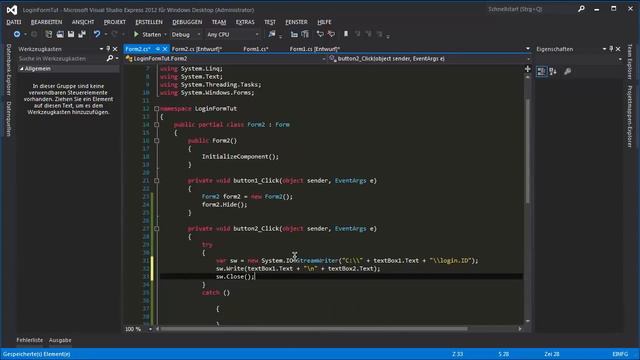Click the Suche in Werkzeugkasten search field
The width and height of the screenshot is (640, 360).
61,59
